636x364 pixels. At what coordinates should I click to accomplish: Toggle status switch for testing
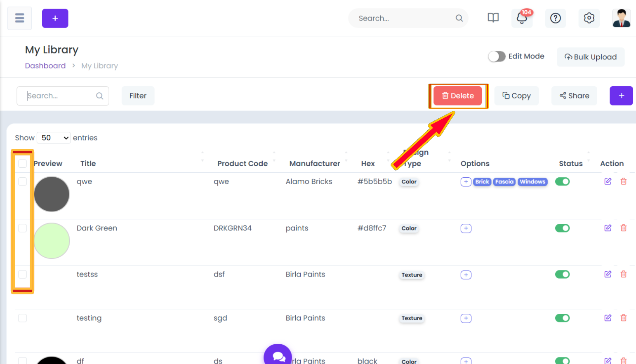click(x=562, y=318)
